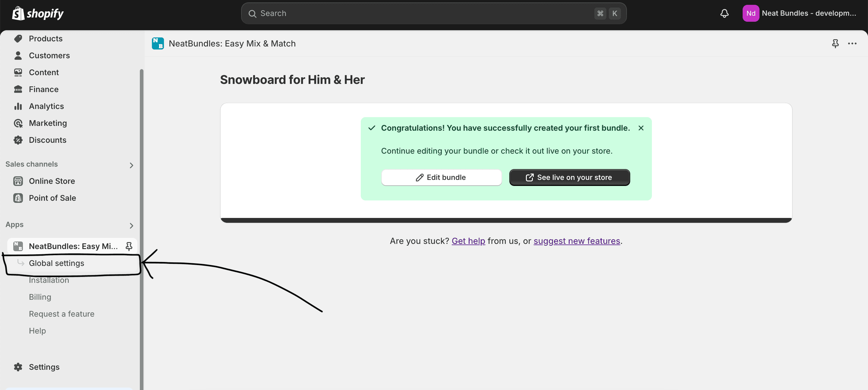
Task: Click the Nd store avatar
Action: click(x=750, y=14)
